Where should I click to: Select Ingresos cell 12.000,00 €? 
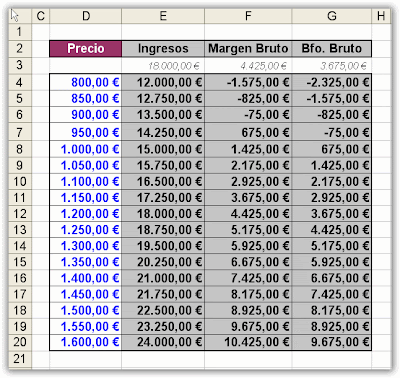pos(163,82)
